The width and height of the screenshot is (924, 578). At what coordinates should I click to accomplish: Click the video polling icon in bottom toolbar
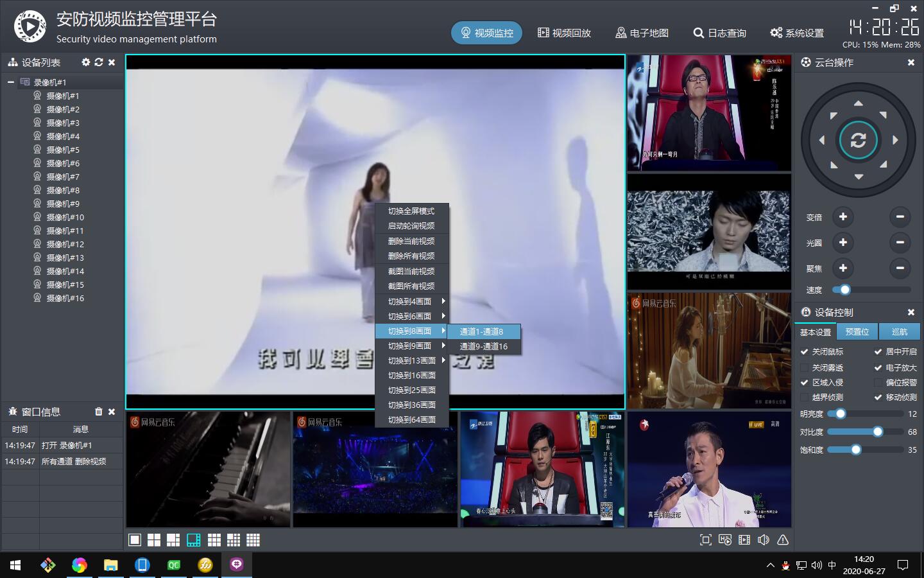[x=725, y=540]
